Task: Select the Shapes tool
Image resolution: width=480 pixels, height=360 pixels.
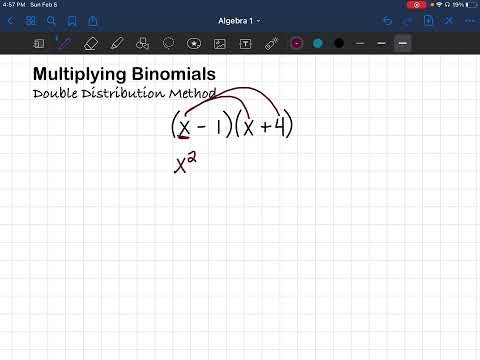Action: click(x=142, y=43)
